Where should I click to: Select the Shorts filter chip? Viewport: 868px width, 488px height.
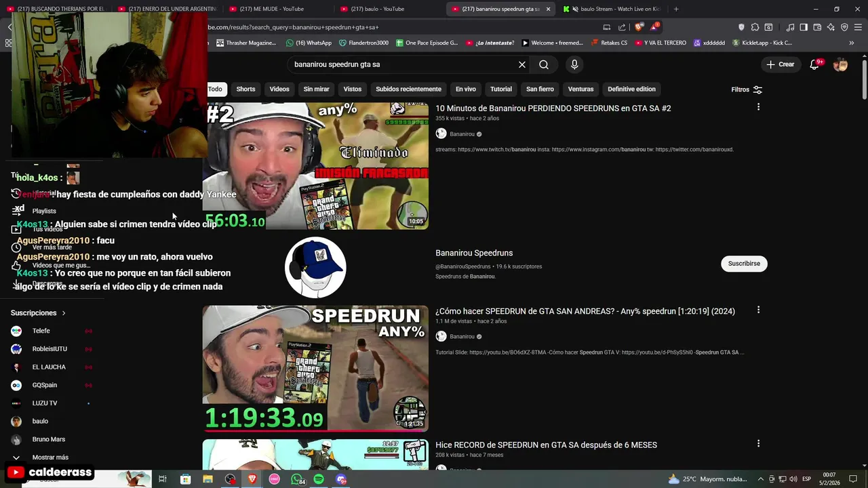point(245,89)
